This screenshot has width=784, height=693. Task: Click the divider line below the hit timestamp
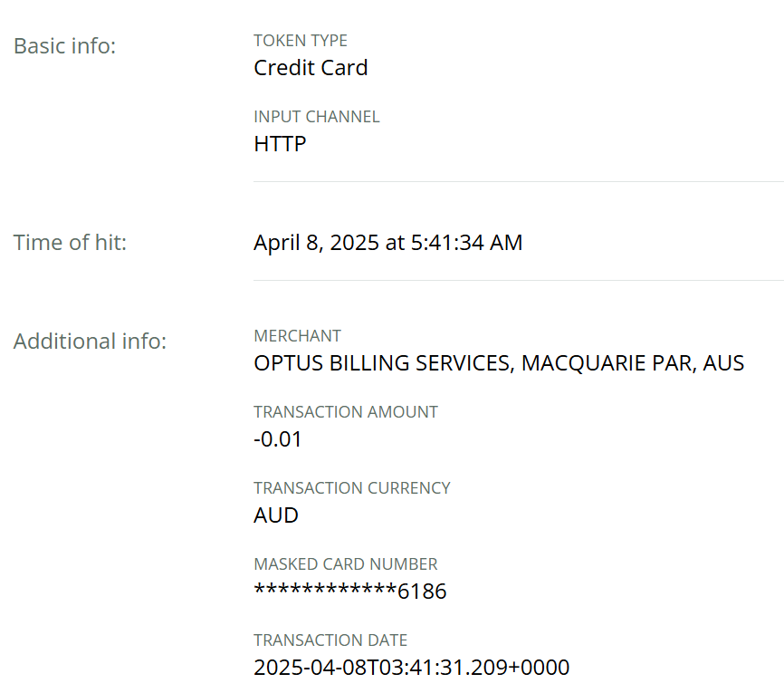click(x=518, y=281)
